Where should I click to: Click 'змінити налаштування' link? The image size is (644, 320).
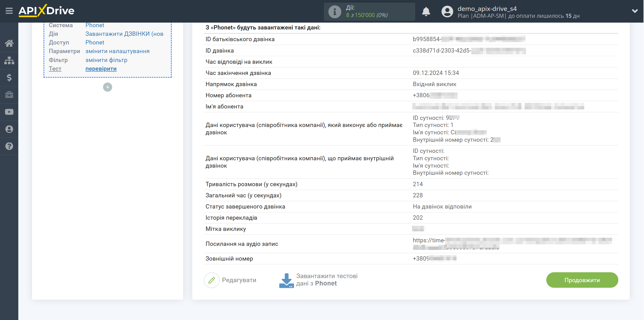117,51
